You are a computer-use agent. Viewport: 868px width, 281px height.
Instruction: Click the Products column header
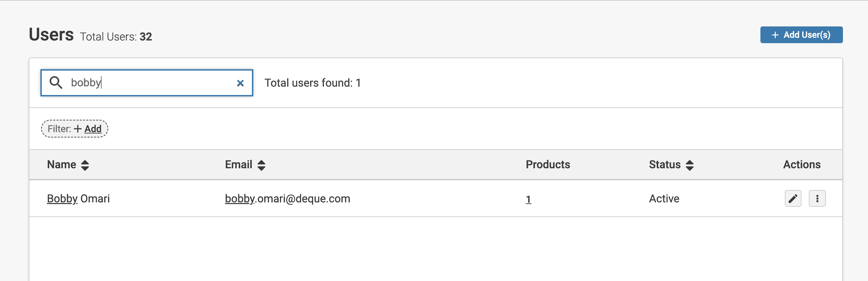[x=548, y=165]
